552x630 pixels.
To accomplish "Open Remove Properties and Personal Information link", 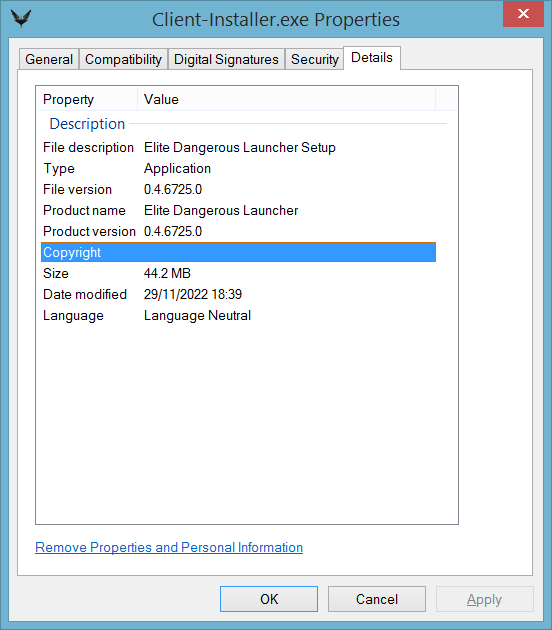I will pyautogui.click(x=169, y=547).
